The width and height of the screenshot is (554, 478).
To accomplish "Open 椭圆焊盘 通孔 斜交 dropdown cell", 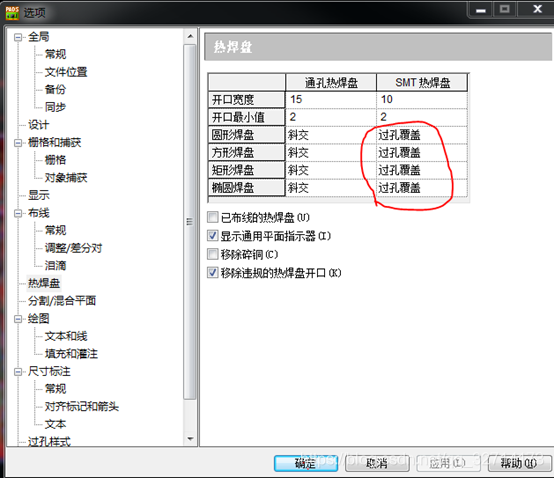I will coord(331,188).
